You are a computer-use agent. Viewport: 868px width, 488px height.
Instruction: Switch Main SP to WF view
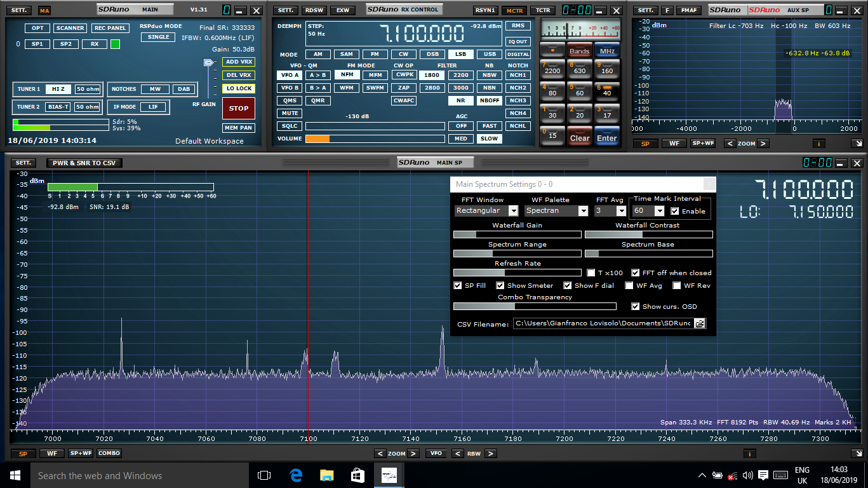[52, 453]
